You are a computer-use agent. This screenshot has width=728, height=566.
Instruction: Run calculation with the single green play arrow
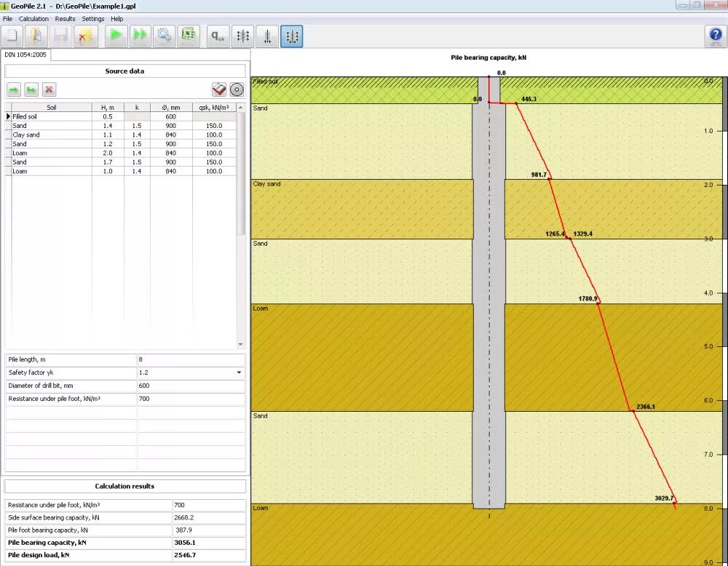(x=116, y=36)
